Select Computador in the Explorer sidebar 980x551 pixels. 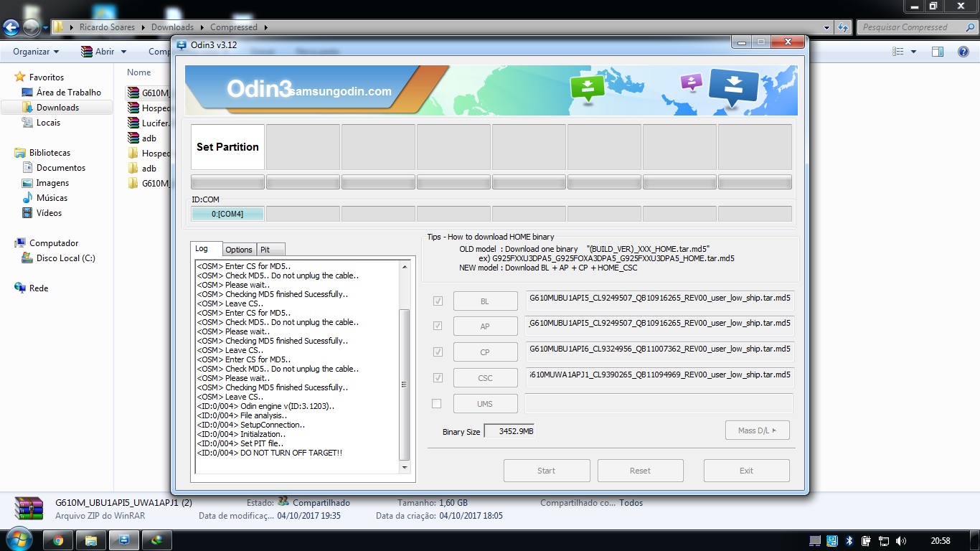(x=47, y=242)
